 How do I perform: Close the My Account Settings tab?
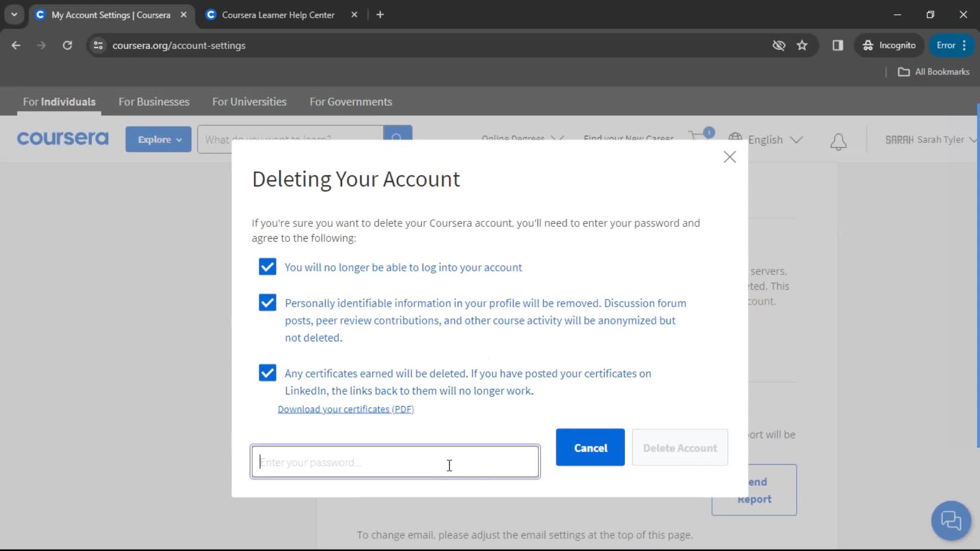click(184, 15)
